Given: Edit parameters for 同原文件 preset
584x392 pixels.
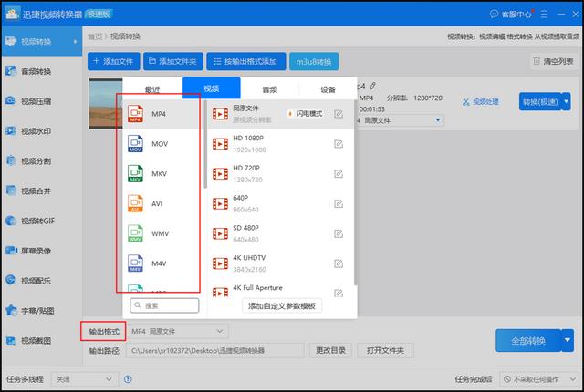Looking at the screenshot, I should click(339, 114).
